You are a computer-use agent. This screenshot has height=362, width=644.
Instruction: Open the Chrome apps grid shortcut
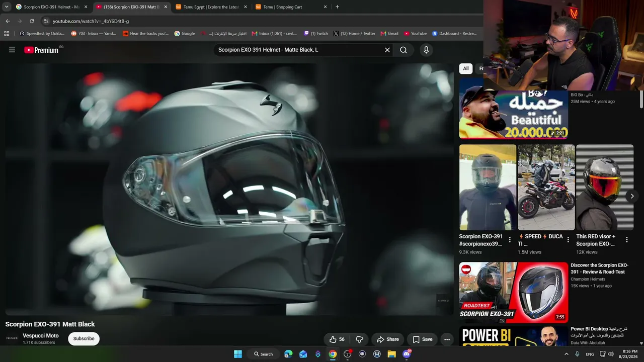pyautogui.click(x=7, y=34)
